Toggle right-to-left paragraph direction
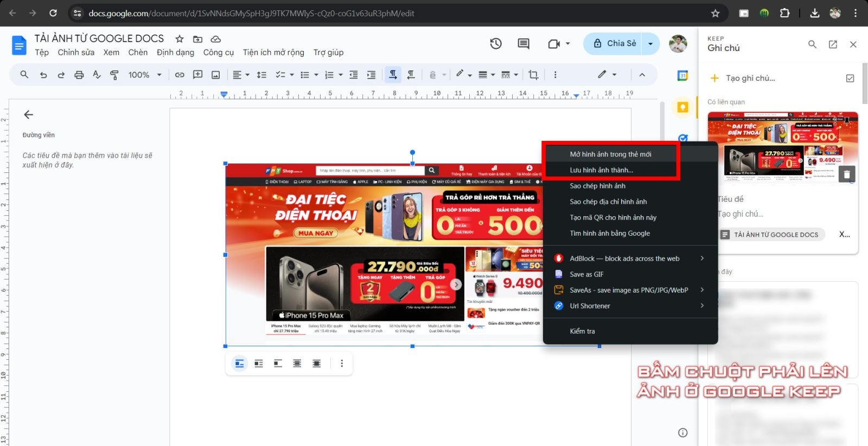Image resolution: width=868 pixels, height=446 pixels. (411, 75)
